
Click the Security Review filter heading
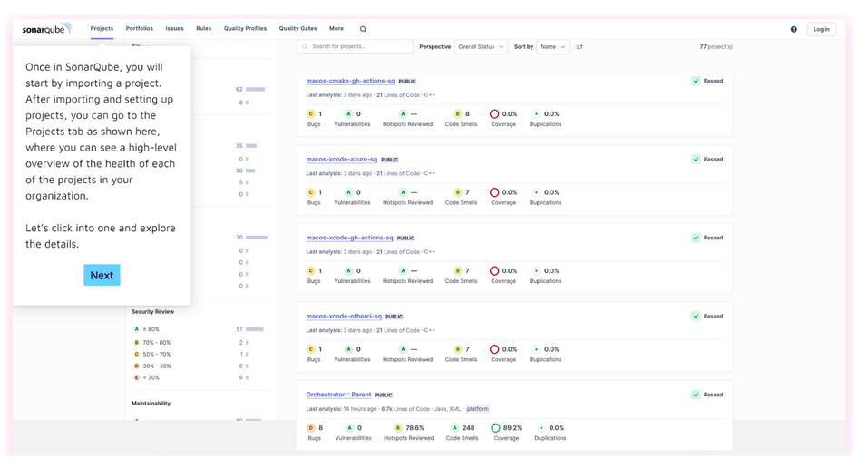tap(152, 312)
